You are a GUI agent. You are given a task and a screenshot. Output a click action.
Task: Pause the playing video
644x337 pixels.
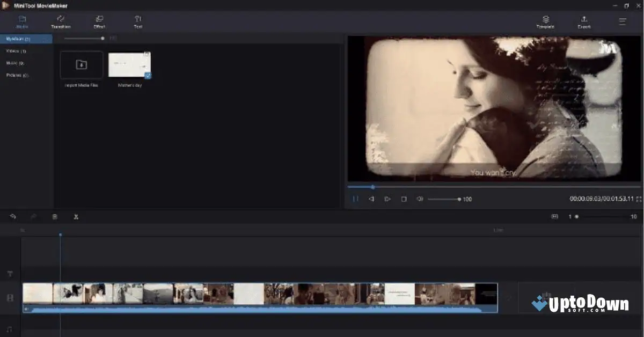[x=355, y=199]
